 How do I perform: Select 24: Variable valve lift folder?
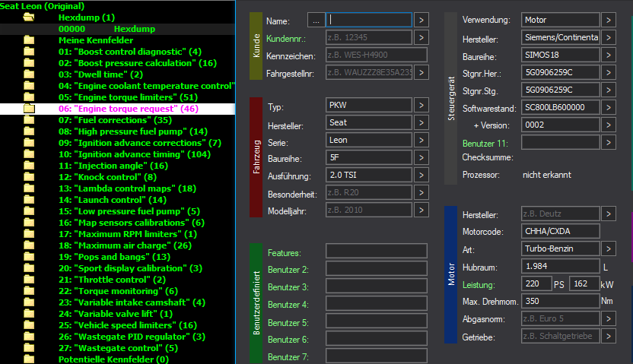click(x=116, y=314)
